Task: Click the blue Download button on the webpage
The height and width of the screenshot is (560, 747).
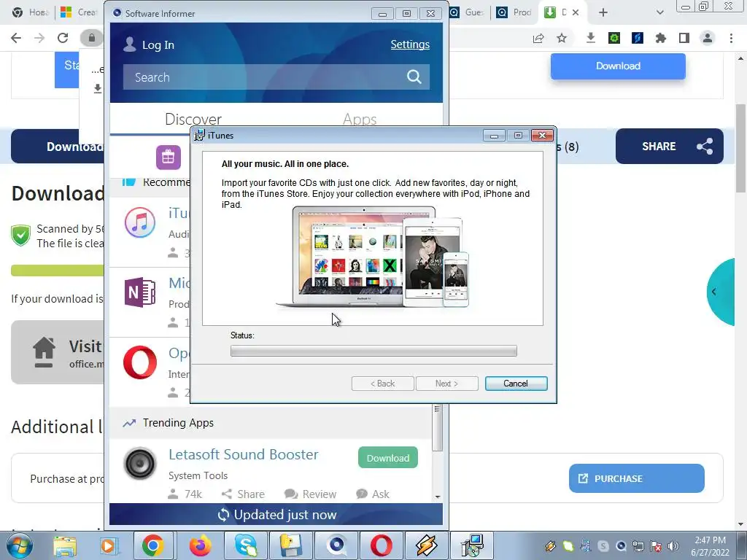Action: tap(618, 66)
